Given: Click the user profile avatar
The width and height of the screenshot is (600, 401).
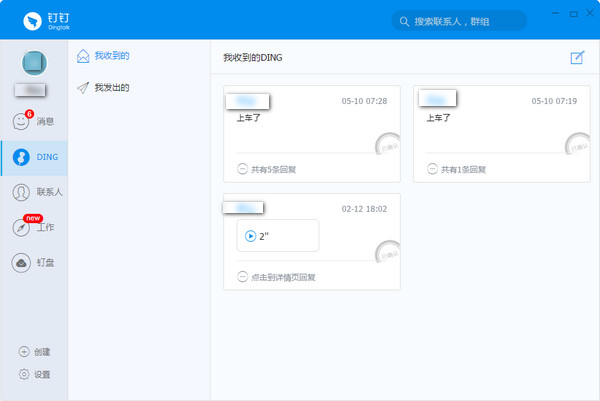Looking at the screenshot, I should (33, 62).
